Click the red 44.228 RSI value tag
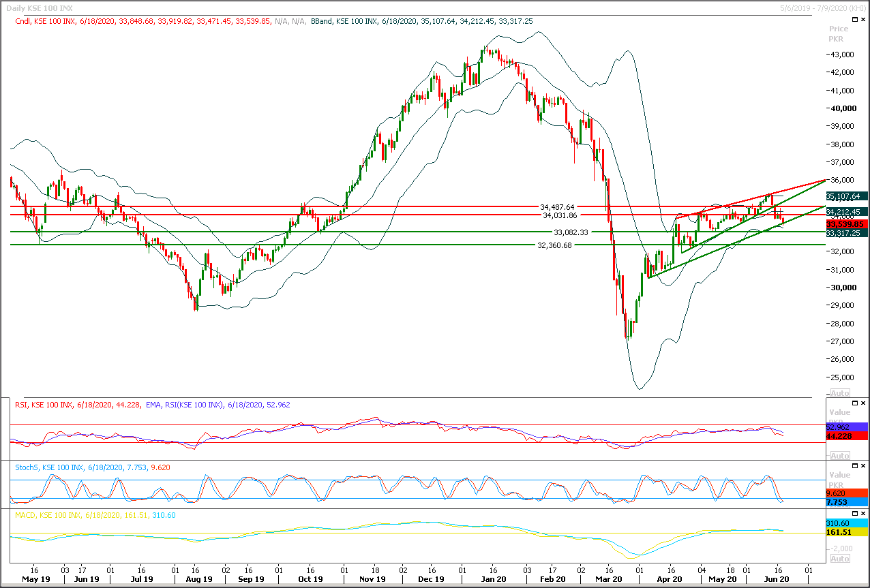Image resolution: width=870 pixels, height=588 pixels. (x=847, y=436)
